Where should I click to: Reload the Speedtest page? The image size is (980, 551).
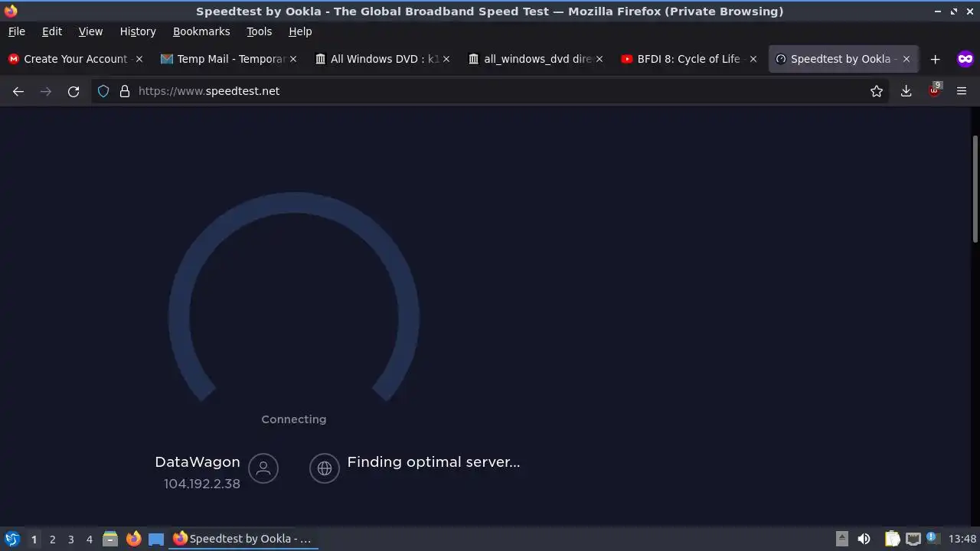pos(73,91)
